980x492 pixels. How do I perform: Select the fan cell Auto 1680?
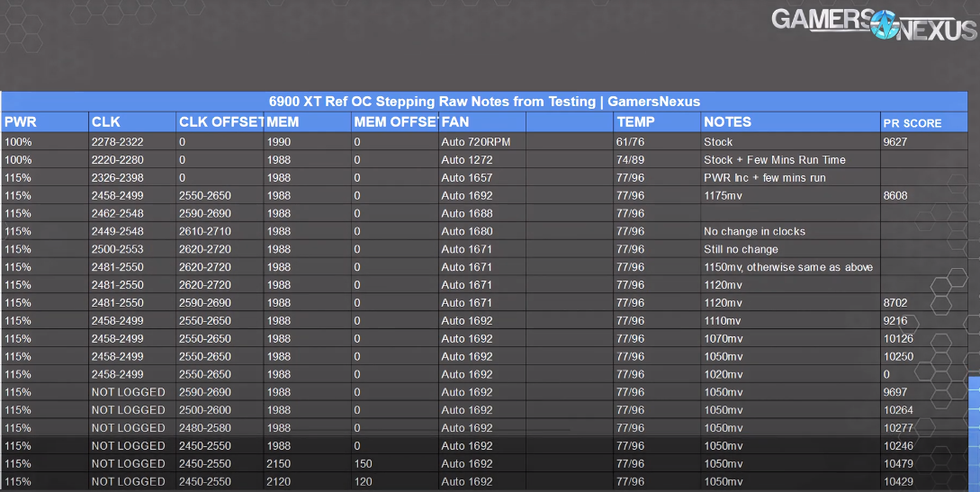tap(467, 232)
